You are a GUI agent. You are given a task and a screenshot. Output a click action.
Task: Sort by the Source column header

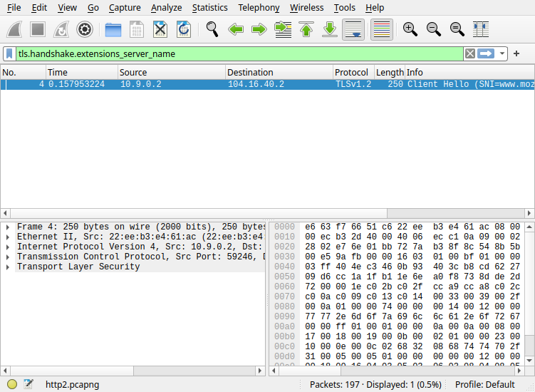[x=172, y=73]
